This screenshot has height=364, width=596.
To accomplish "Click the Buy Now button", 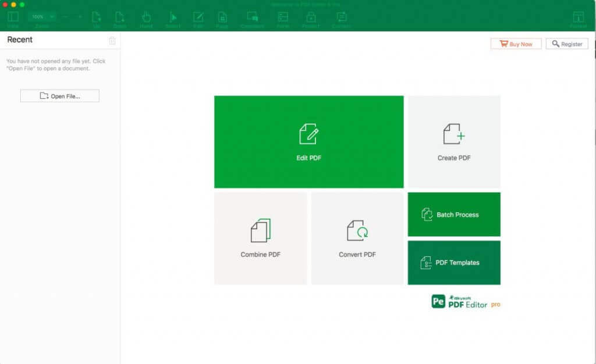I will [x=516, y=44].
